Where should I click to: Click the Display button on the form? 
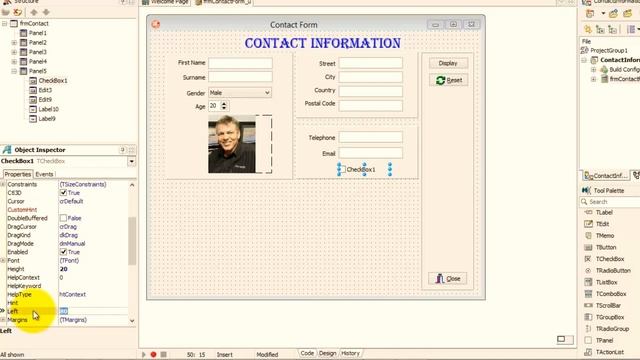coord(448,63)
